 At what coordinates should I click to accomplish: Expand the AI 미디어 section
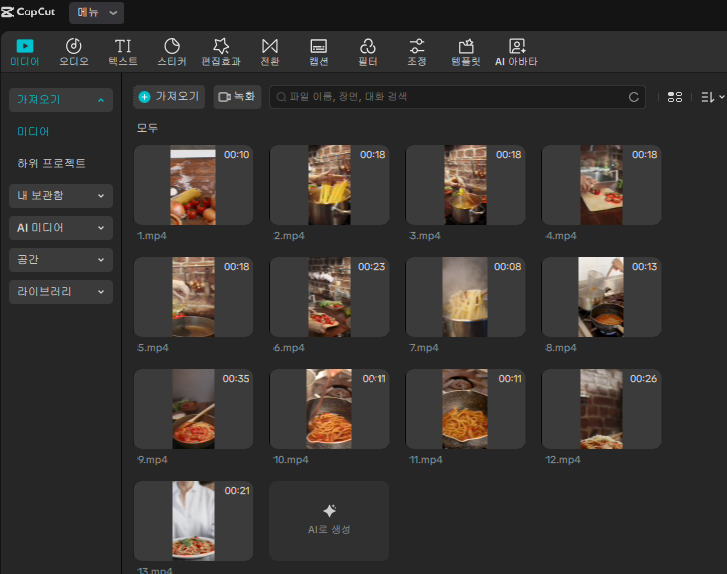pyautogui.click(x=61, y=228)
